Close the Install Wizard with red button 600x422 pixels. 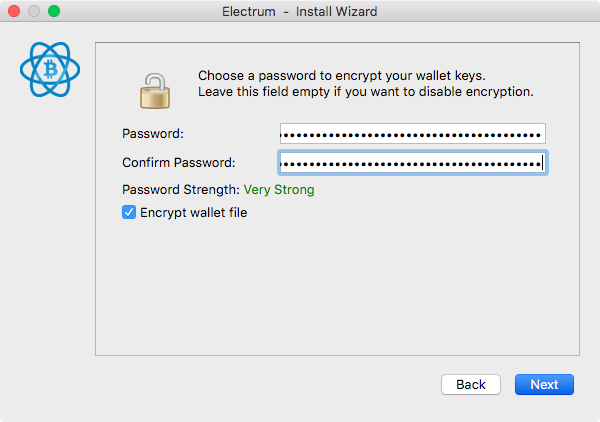pyautogui.click(x=14, y=11)
